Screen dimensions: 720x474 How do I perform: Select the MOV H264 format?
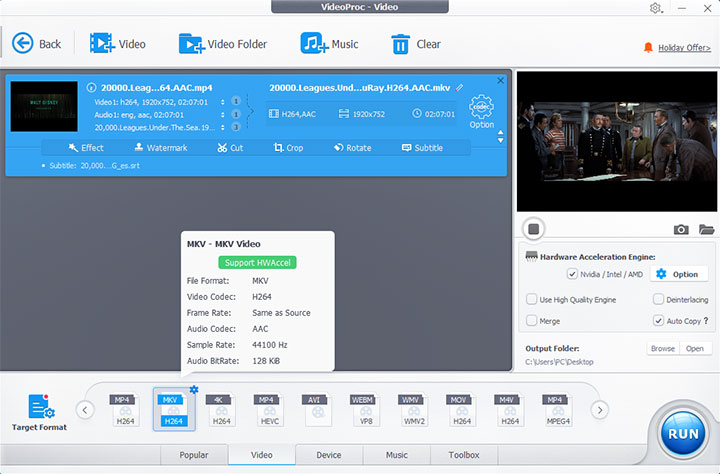point(461,410)
